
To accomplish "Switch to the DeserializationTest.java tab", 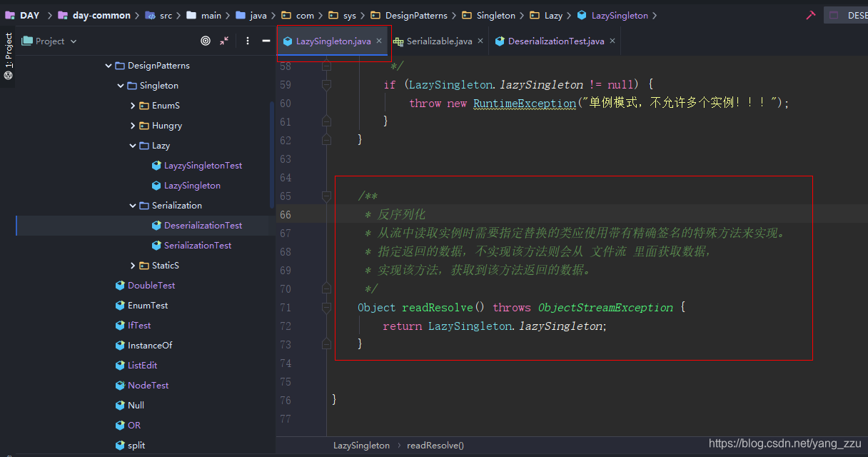I will click(x=550, y=41).
